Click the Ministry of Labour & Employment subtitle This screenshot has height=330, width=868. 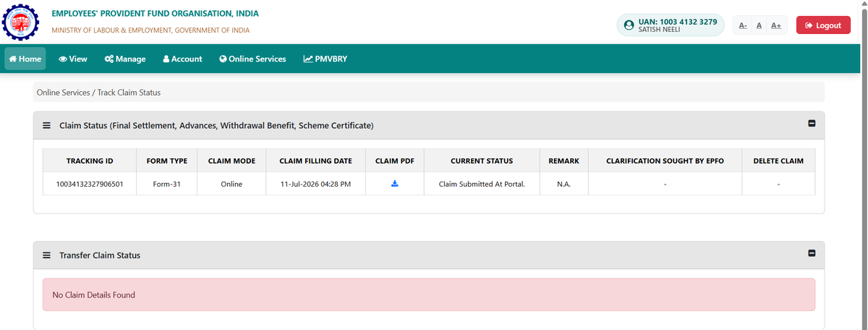point(150,30)
